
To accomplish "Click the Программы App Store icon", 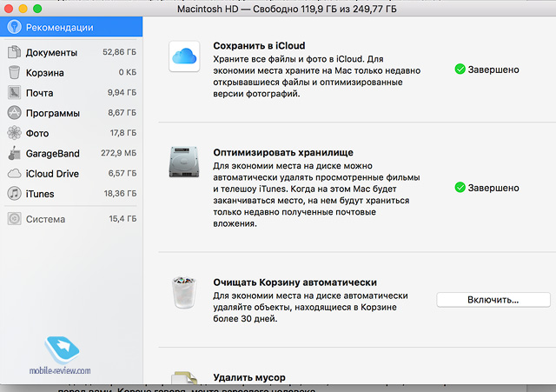I will (x=14, y=113).
